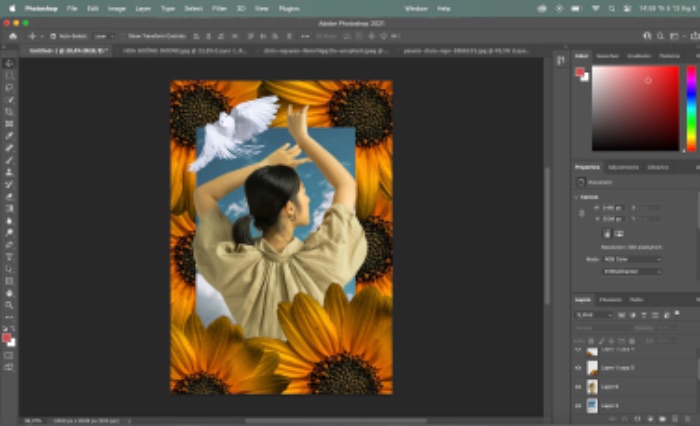Toggle the type layers filter icon
Screen dimensions: 700x426
[644, 315]
